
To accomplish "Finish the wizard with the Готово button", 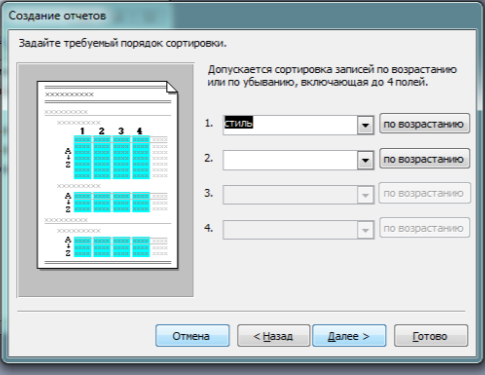I will pos(431,336).
